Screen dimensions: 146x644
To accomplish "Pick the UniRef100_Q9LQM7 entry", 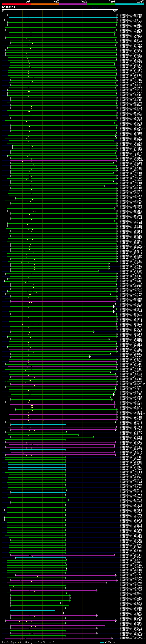I will (x=131, y=47).
